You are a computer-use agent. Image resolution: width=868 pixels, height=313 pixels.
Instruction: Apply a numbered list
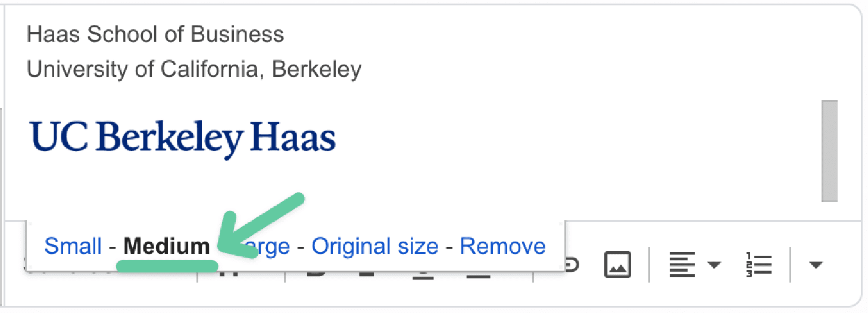point(758,264)
